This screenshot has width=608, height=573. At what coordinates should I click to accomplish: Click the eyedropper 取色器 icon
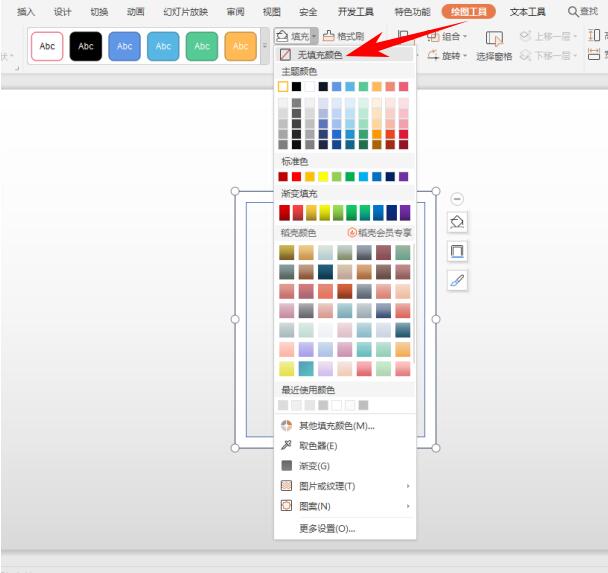pos(286,446)
